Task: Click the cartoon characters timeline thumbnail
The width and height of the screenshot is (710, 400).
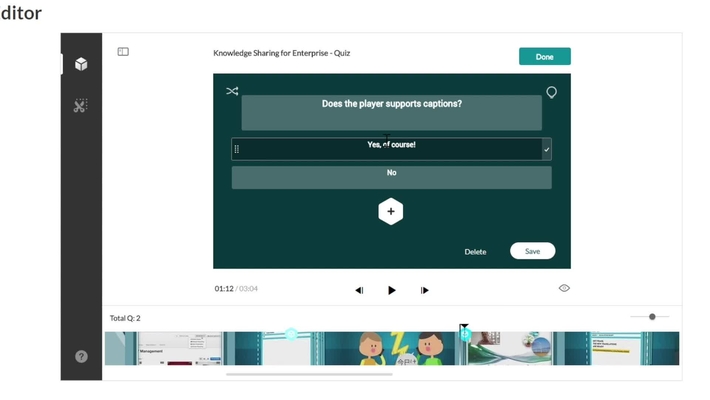Action: (392, 348)
